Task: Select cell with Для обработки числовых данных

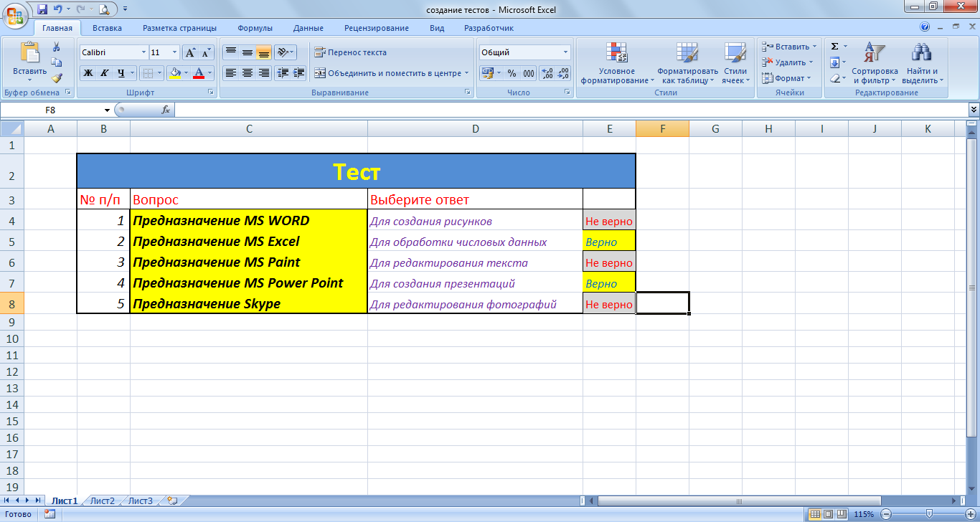Action: (x=475, y=242)
